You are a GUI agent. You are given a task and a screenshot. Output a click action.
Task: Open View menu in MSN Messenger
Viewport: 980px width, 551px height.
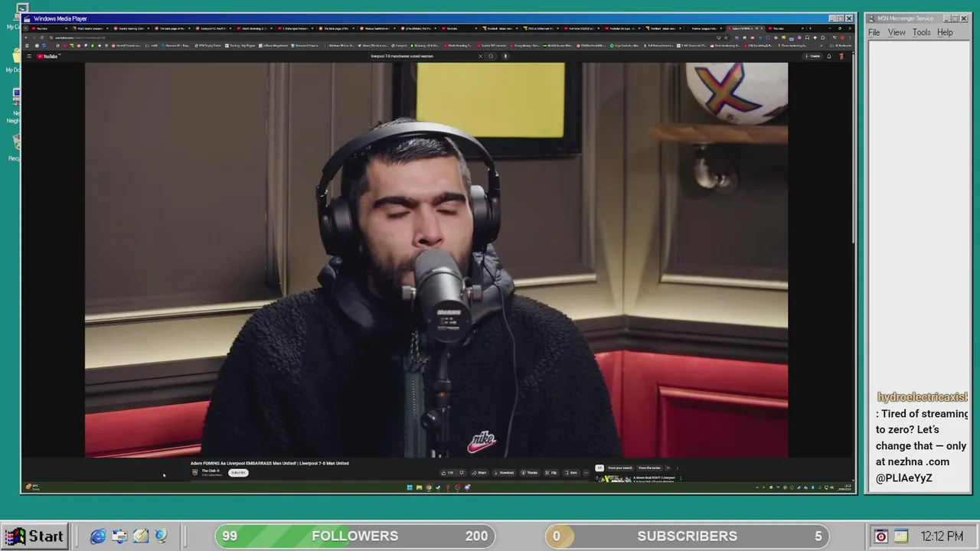point(897,32)
